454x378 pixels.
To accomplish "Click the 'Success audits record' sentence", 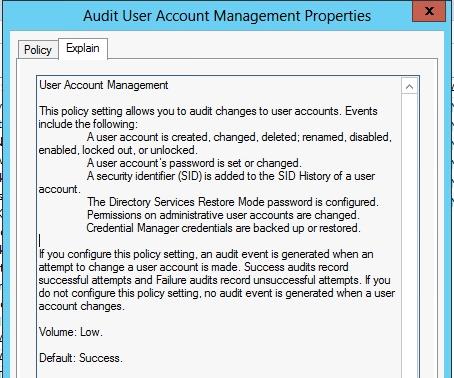I will coord(297,267).
